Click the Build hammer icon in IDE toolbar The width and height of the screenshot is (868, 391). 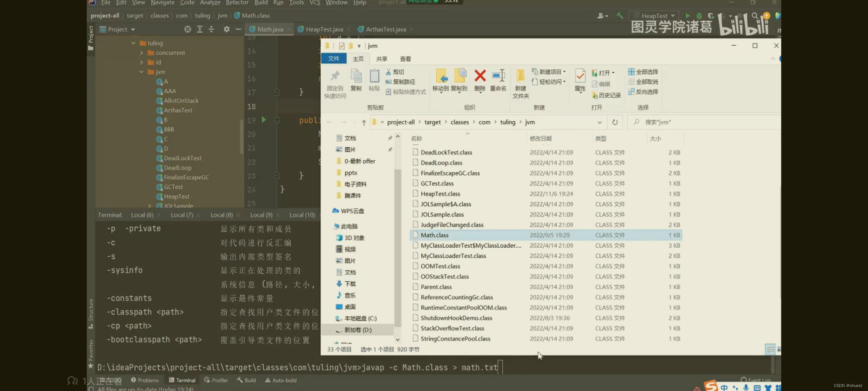[x=620, y=16]
